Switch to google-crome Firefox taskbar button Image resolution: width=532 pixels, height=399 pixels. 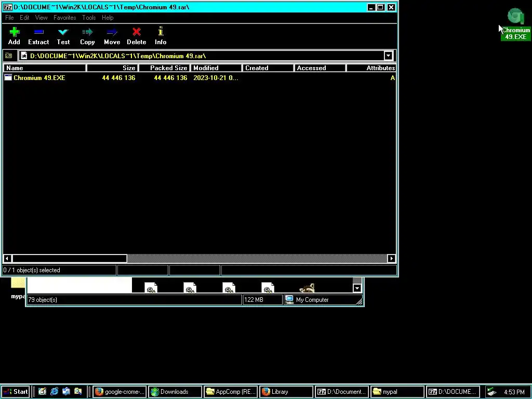click(x=119, y=392)
